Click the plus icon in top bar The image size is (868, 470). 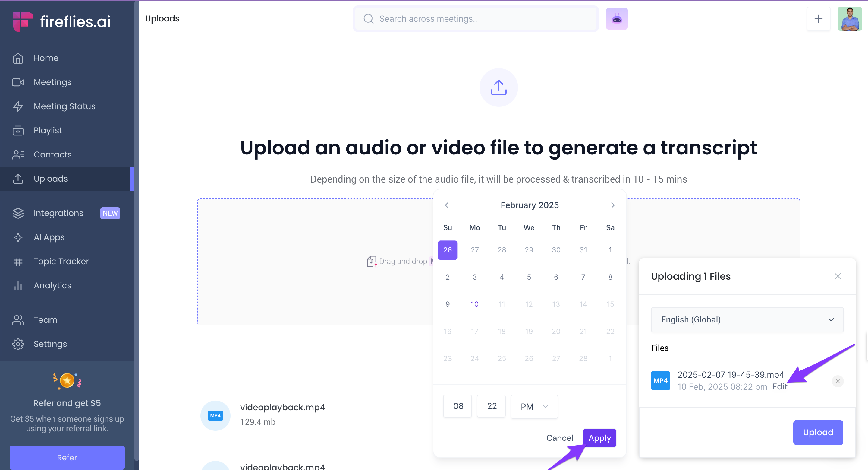click(x=818, y=18)
